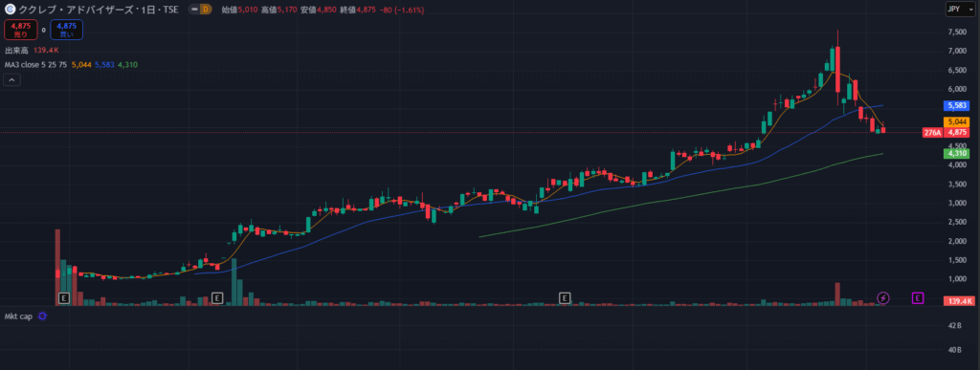The height and width of the screenshot is (370, 980).
Task: Click the 4,875 買い buy button
Action: click(x=66, y=30)
